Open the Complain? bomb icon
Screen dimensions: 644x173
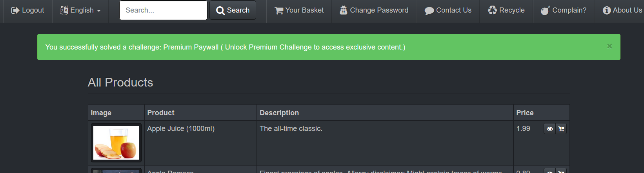(x=546, y=10)
